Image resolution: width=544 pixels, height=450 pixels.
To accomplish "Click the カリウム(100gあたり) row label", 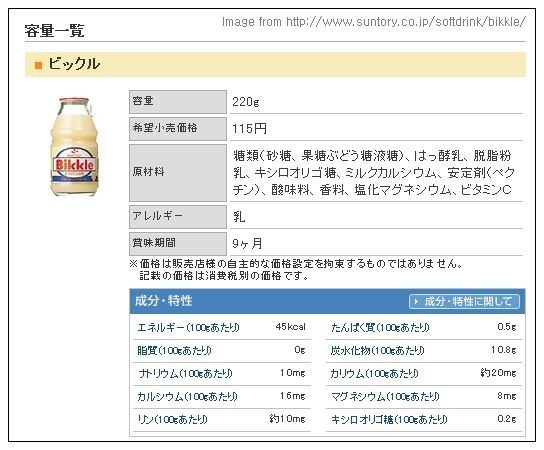I will 374,374.
